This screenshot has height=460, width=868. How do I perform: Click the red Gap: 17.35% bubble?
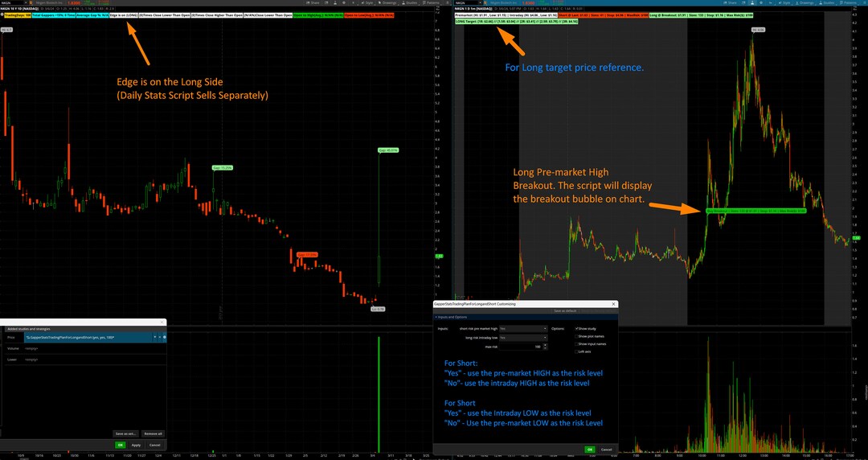coord(307,254)
